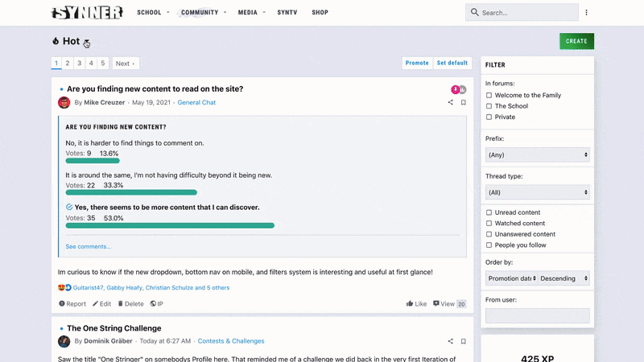The width and height of the screenshot is (644, 362).
Task: Check the Welcome to the Family forum
Action: (489, 95)
